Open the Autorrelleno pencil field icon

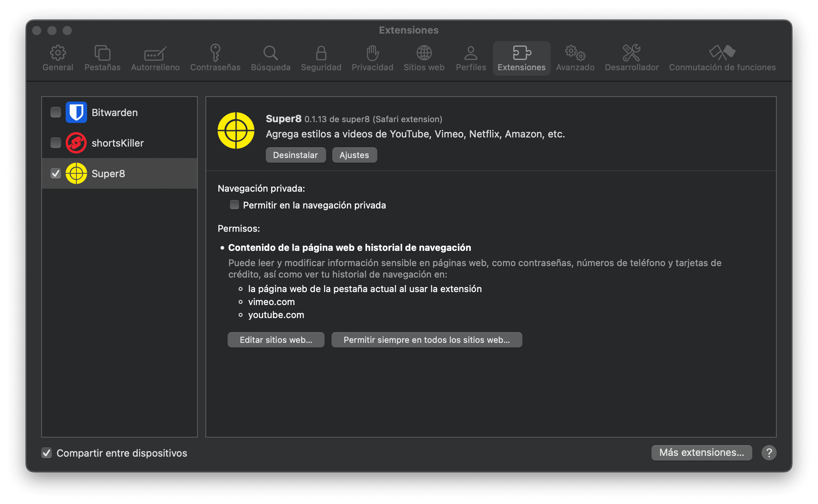(155, 53)
